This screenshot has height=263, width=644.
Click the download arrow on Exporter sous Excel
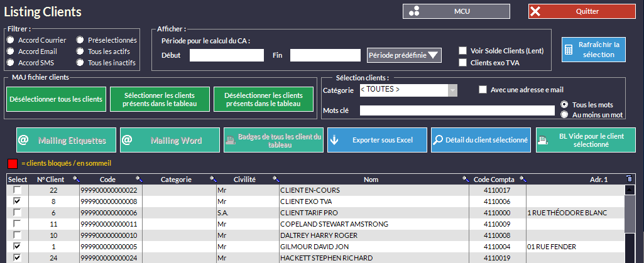pos(334,140)
